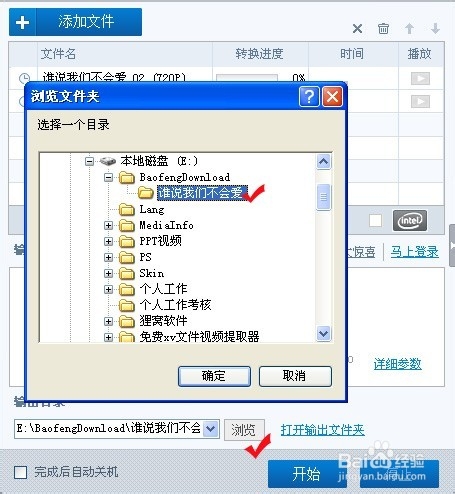Screen dimensions: 455x494
Task: Click the play icon in first file row
Action: pyautogui.click(x=420, y=79)
